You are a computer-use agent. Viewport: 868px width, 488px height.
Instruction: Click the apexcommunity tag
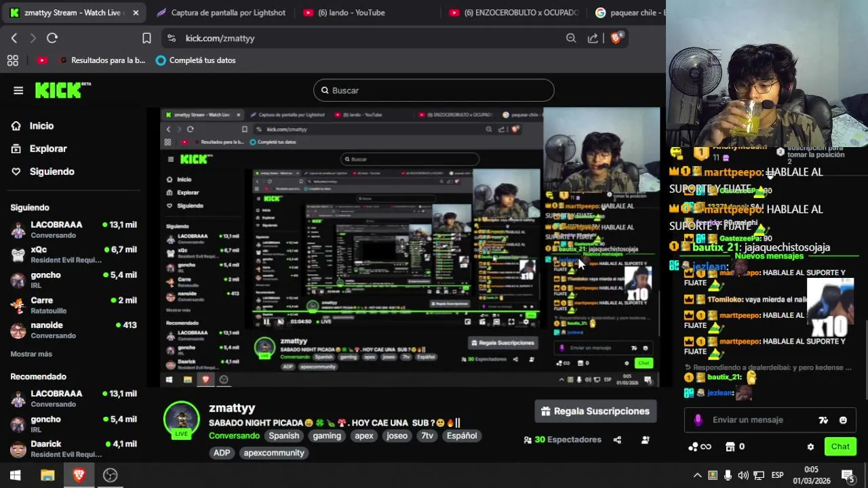coord(274,453)
